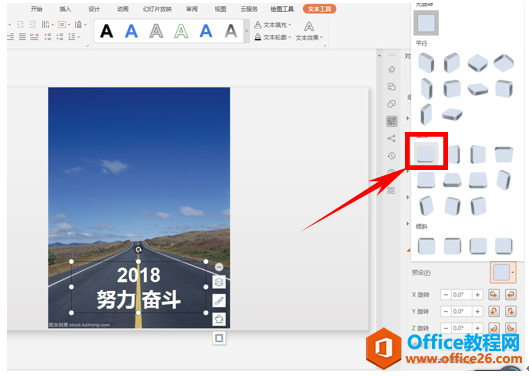Choose the last perspective preset in first row
Viewport: 529px width, 376px height.
[504, 154]
